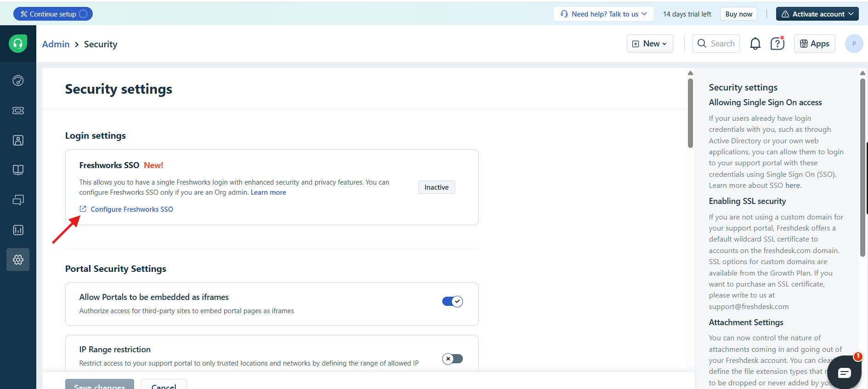The height and width of the screenshot is (389, 868).
Task: Open the Learn more link about Freshworks SSO
Action: pos(268,192)
